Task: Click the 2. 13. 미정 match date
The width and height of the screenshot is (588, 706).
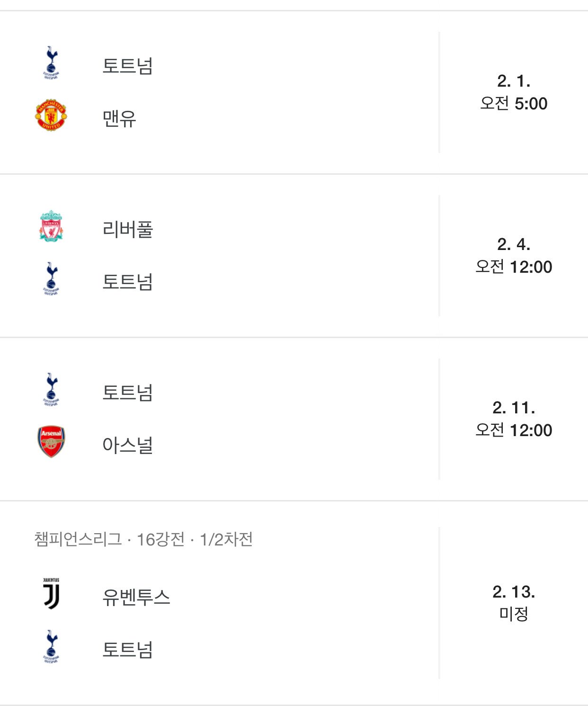Action: pyautogui.click(x=514, y=603)
